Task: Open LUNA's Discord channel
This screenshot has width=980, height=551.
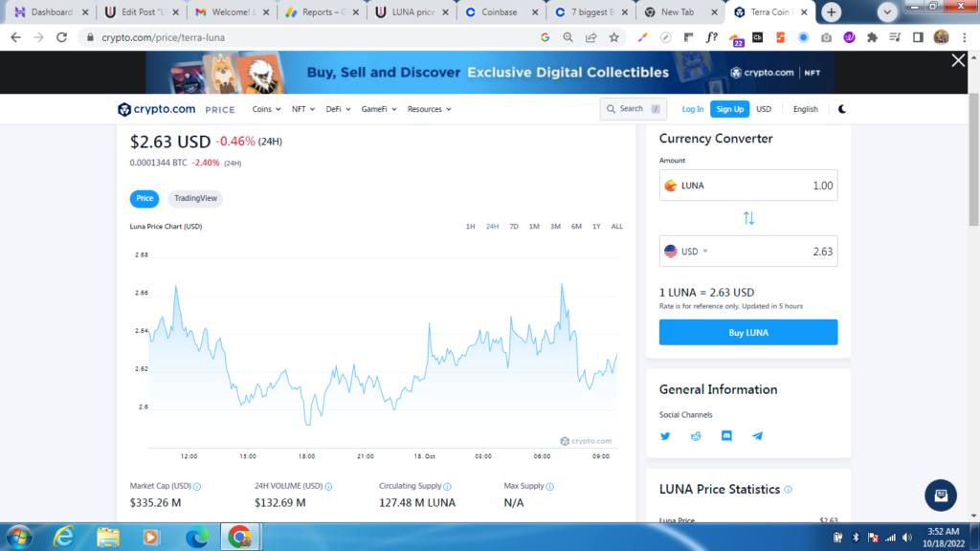Action: 726,436
